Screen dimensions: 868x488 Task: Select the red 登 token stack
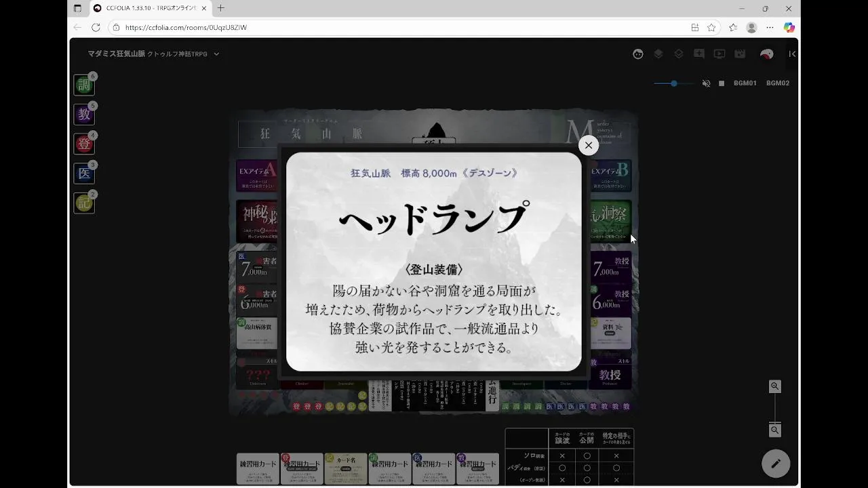coord(84,144)
